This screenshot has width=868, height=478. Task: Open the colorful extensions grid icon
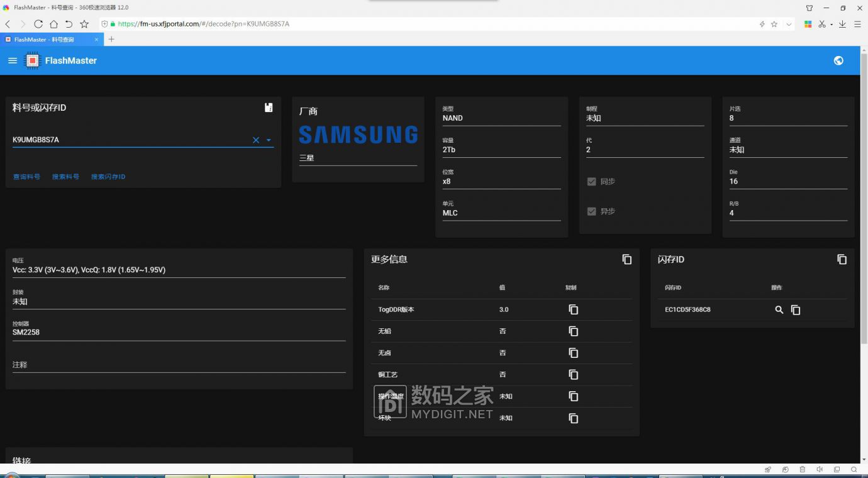point(808,24)
